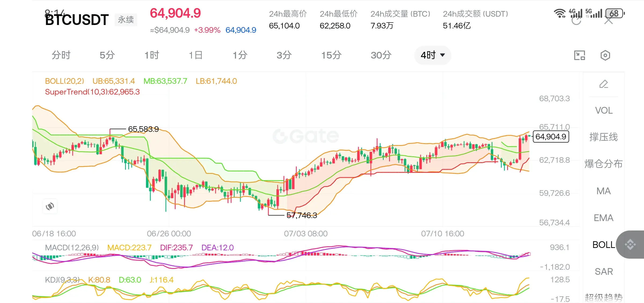Toggle the BOLL indicator
644x303 pixels.
[x=604, y=245]
